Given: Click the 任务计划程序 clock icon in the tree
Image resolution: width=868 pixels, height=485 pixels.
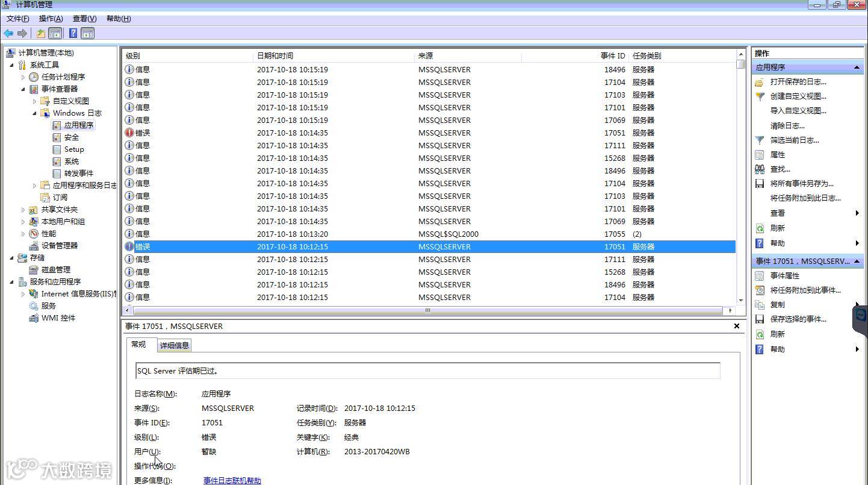Looking at the screenshot, I should 34,77.
